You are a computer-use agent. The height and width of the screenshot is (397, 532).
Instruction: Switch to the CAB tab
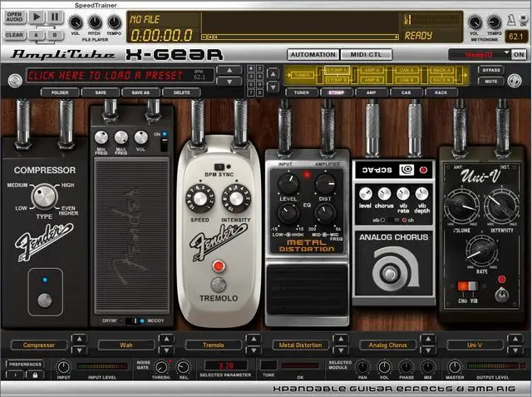pyautogui.click(x=406, y=92)
